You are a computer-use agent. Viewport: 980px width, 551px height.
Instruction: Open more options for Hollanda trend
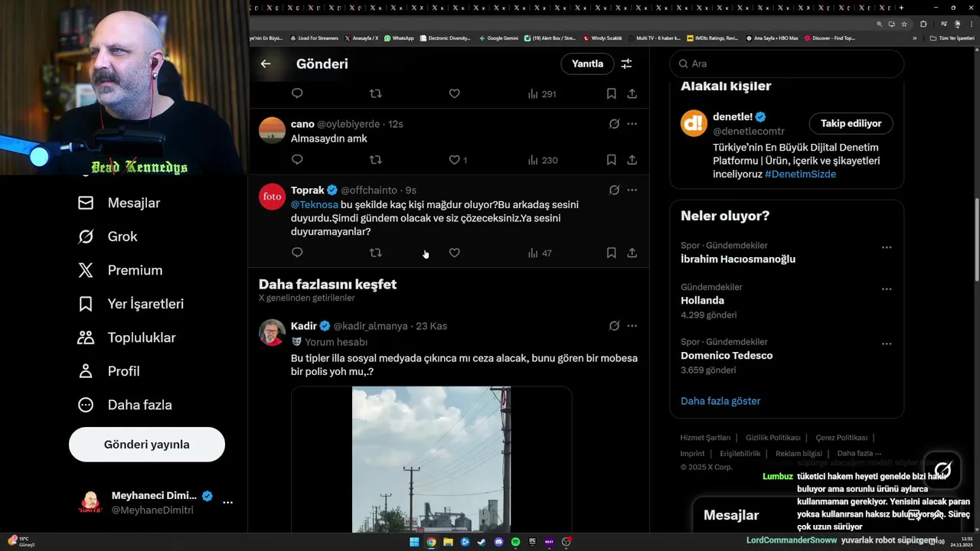887,289
